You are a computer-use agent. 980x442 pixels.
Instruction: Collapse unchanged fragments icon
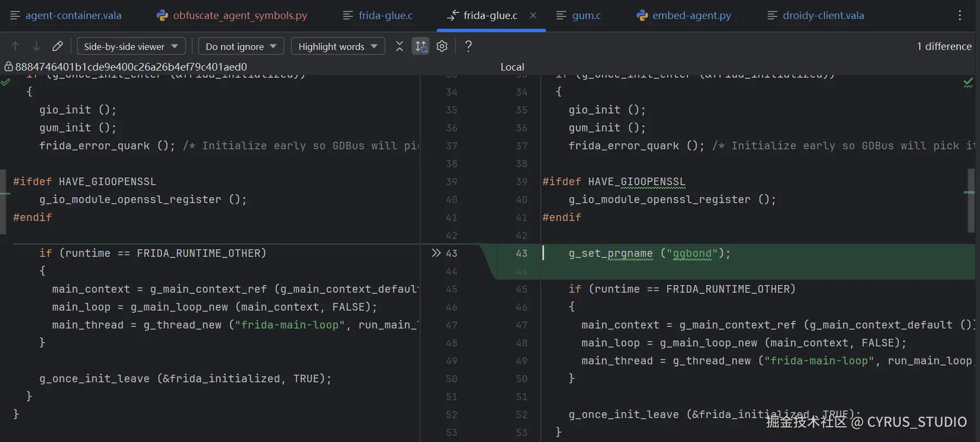[400, 46]
